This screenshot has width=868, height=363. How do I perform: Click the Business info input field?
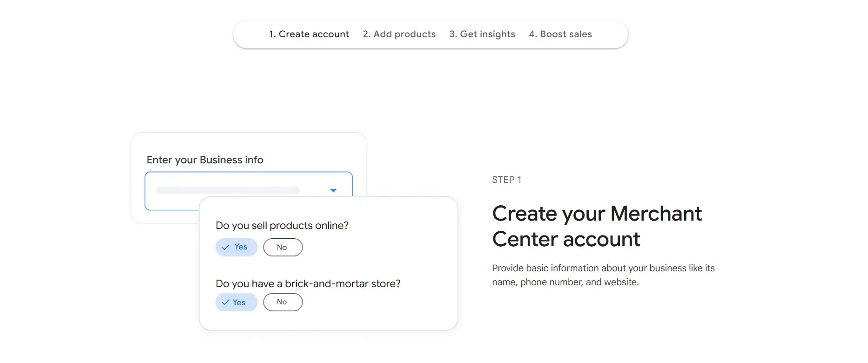tap(249, 190)
